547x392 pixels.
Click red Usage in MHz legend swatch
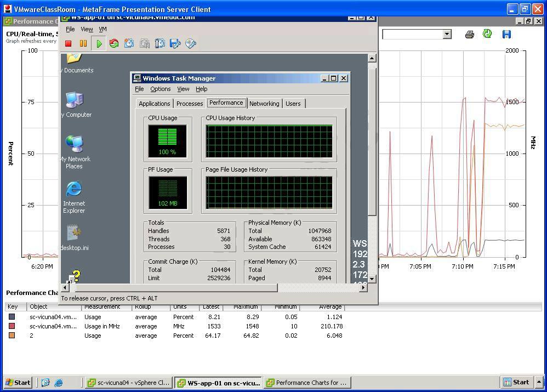point(12,326)
